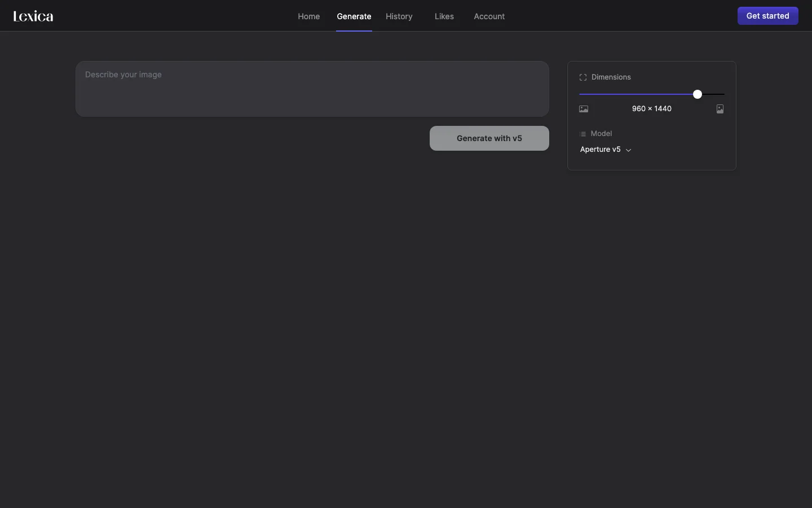The width and height of the screenshot is (812, 508).
Task: Click the Model label
Action: point(601,134)
